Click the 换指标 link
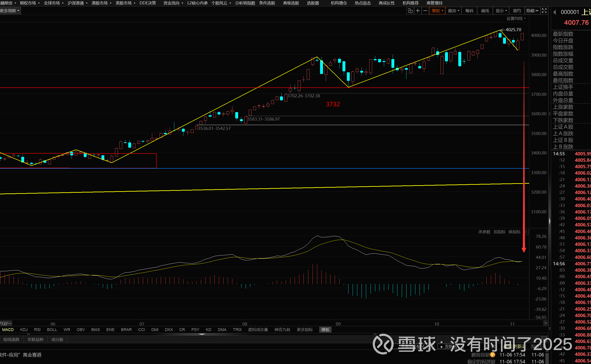591x364 pixels. point(514,232)
